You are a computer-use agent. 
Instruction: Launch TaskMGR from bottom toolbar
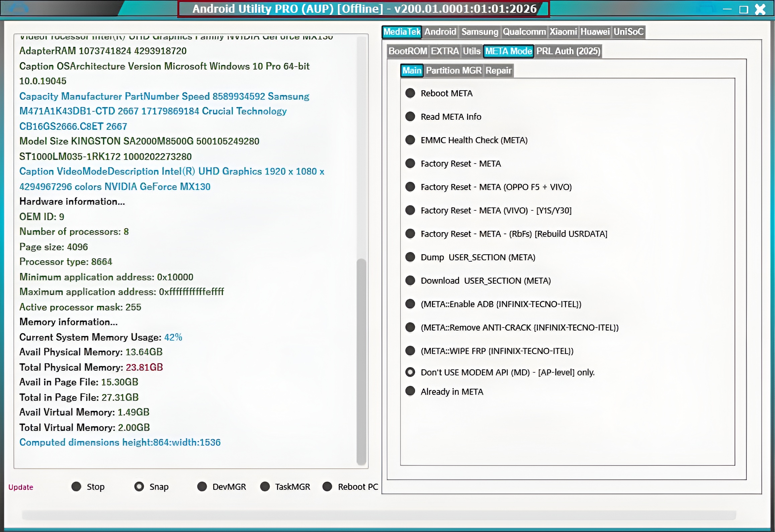pos(265,486)
